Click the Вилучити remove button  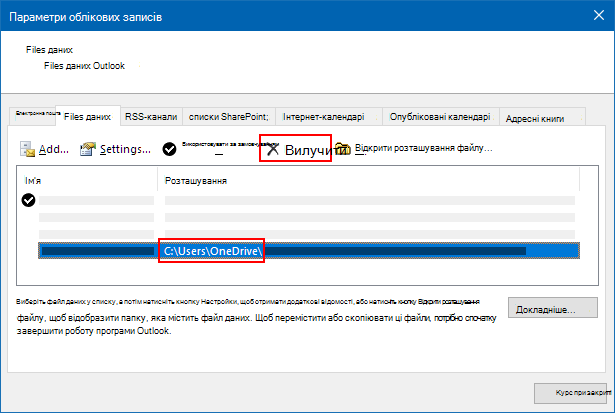pos(295,148)
